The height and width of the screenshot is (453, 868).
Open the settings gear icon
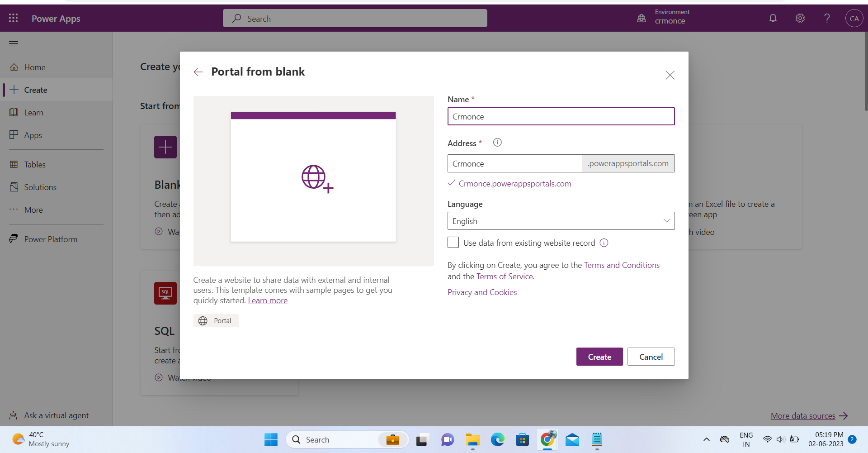[800, 18]
